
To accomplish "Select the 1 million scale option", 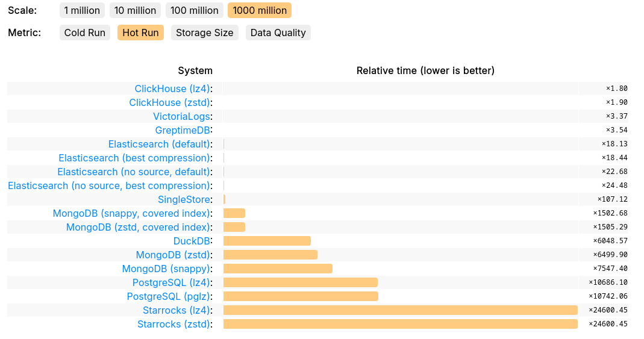I will (x=83, y=10).
